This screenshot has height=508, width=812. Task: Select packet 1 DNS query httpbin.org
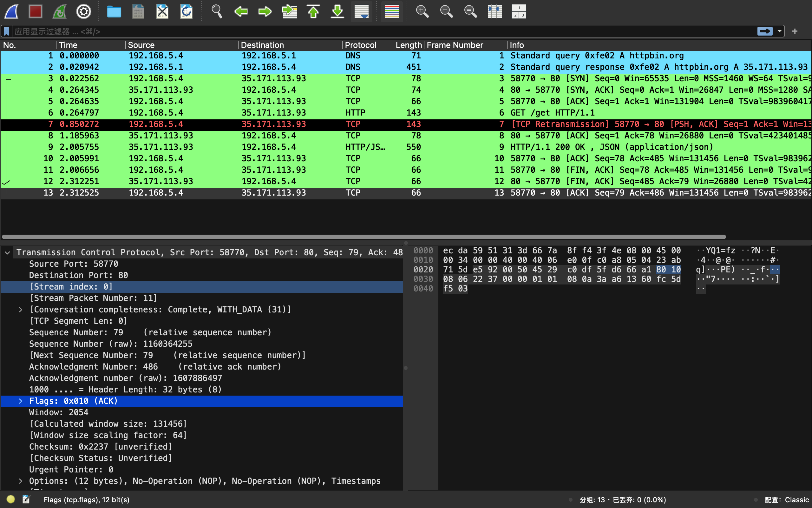tap(406, 56)
